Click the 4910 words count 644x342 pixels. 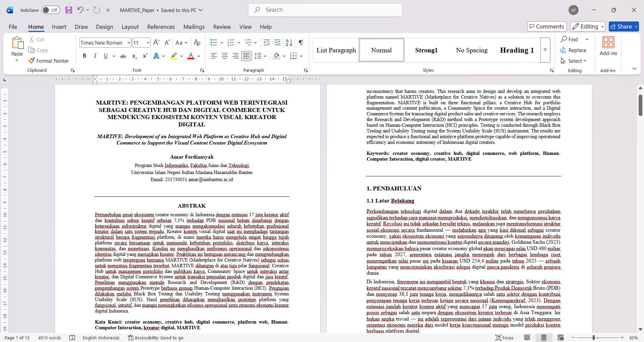coord(50,338)
